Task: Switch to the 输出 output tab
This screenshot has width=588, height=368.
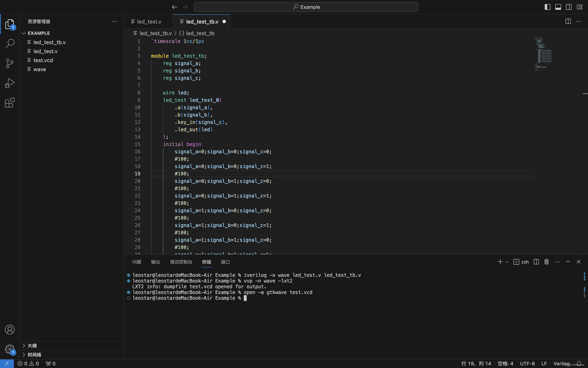Action: click(x=156, y=262)
